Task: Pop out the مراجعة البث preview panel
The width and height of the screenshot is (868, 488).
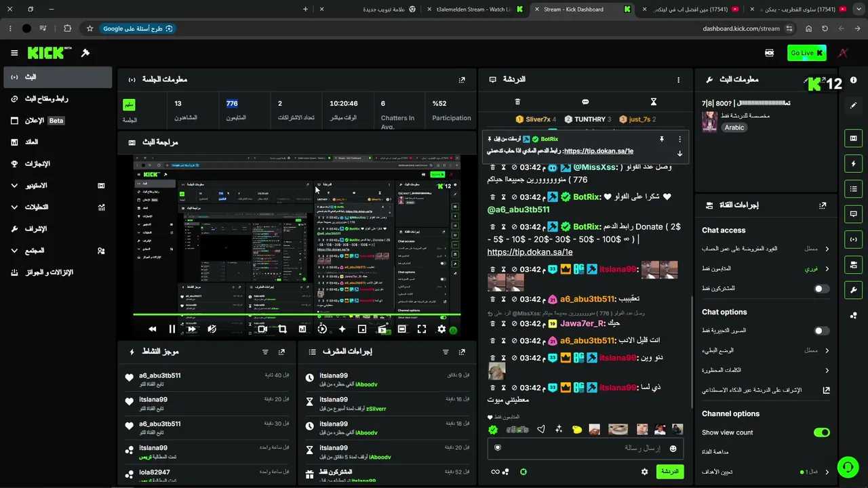Action: pos(462,143)
